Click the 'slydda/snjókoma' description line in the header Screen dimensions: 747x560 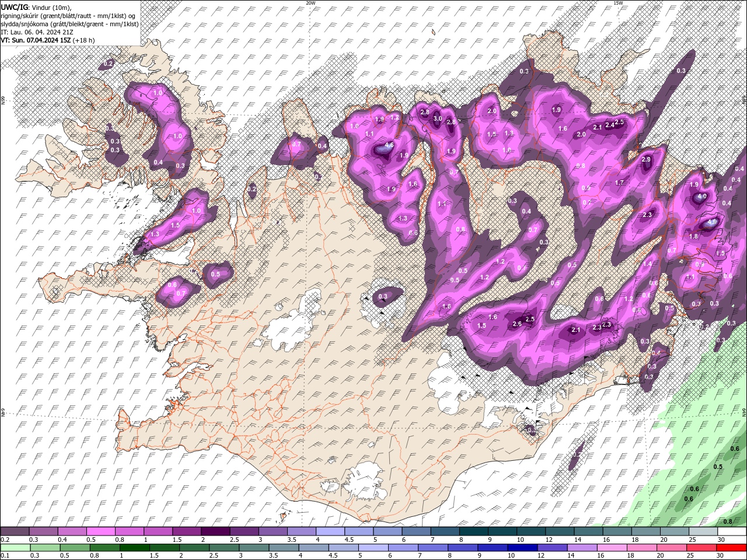click(69, 24)
